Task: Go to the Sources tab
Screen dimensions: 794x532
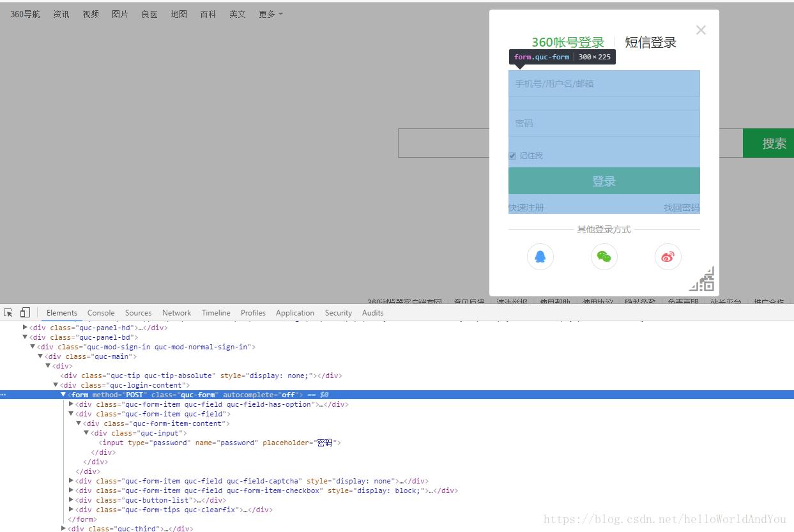Action: tap(139, 313)
